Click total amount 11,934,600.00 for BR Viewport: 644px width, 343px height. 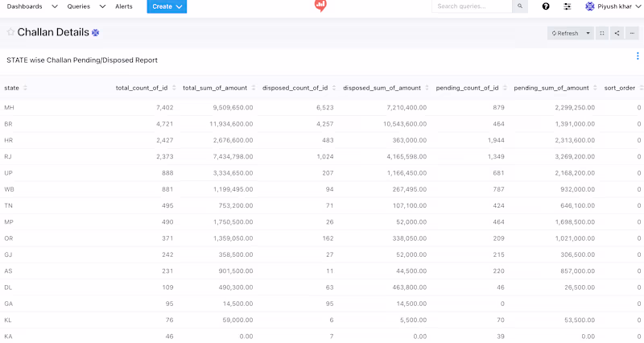(231, 124)
